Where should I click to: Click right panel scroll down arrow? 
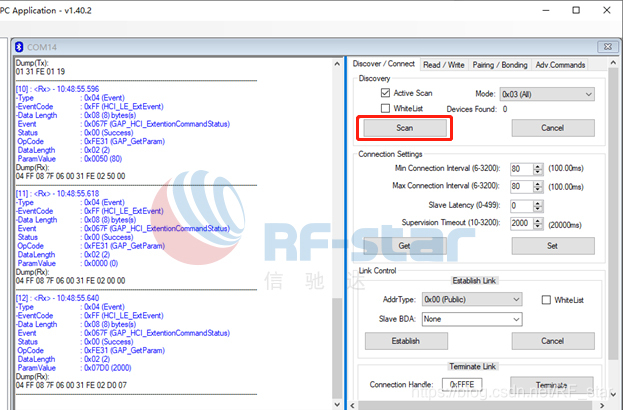coord(613,394)
